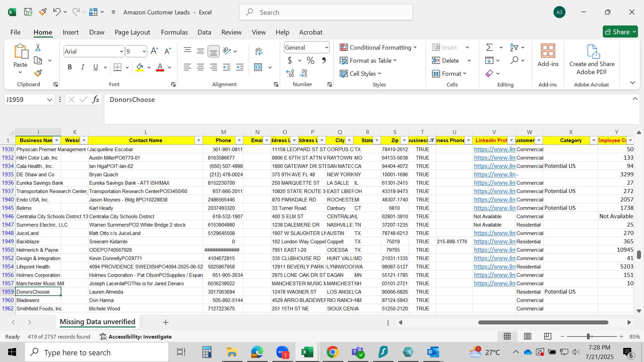Image resolution: width=644 pixels, height=362 pixels.
Task: Open the State column filter dropdown
Action: pyautogui.click(x=377, y=140)
